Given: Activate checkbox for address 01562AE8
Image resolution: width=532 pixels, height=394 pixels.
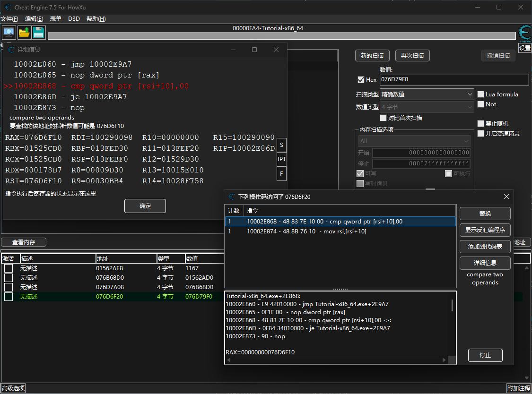Looking at the screenshot, I should pos(9,268).
